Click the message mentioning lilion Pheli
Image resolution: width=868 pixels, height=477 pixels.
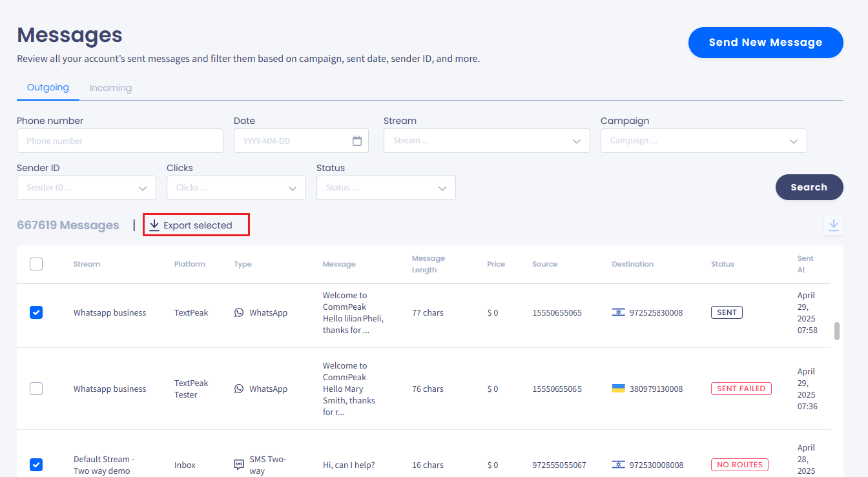pyautogui.click(x=353, y=312)
